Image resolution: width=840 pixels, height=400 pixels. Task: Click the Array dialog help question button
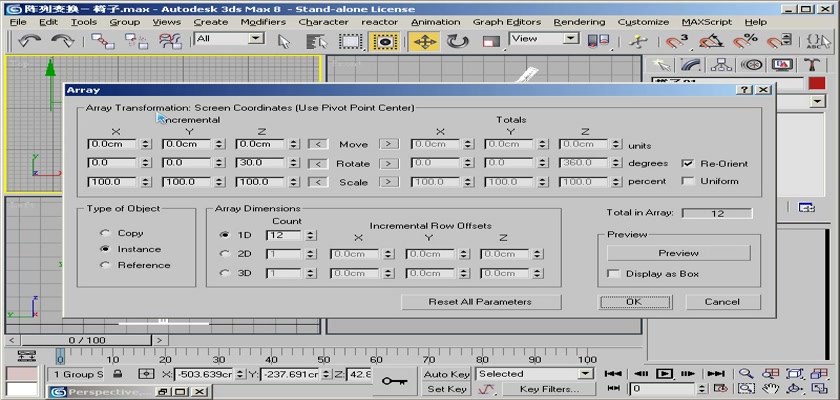click(744, 90)
